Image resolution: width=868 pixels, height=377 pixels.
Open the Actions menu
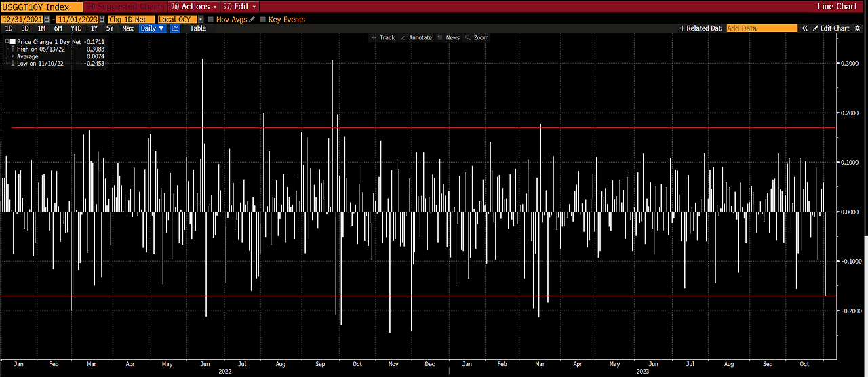click(193, 7)
